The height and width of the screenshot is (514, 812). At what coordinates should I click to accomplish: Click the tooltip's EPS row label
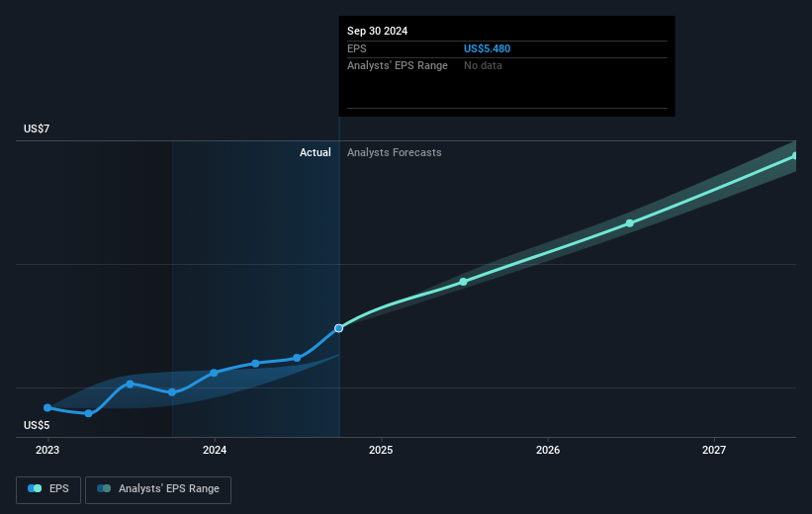[357, 48]
